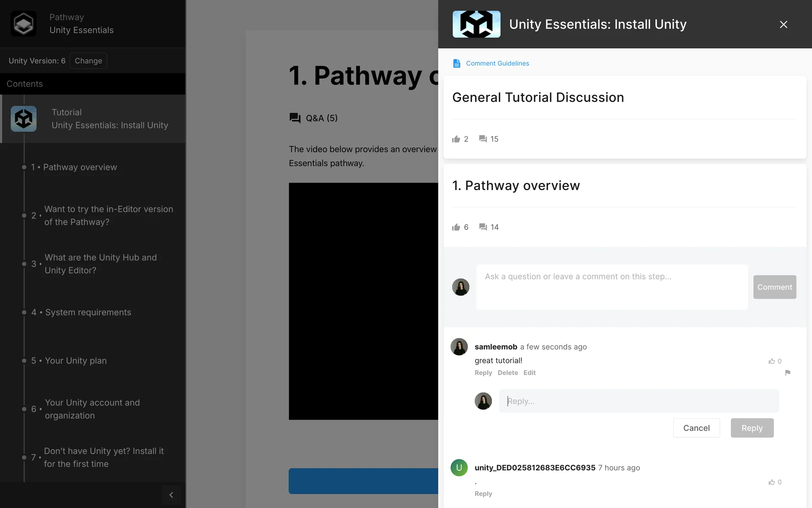This screenshot has width=812, height=508.
Task: Open comments on General Tutorial Discussion
Action: tap(483, 139)
